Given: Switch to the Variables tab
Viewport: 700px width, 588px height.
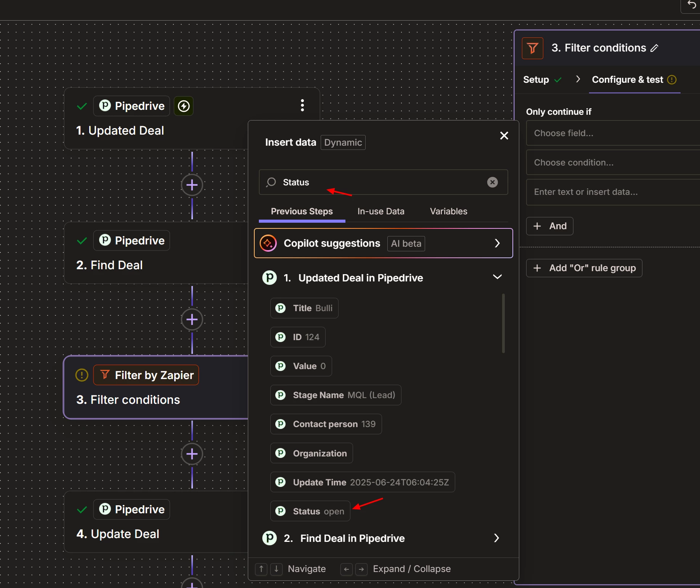Looking at the screenshot, I should tap(449, 211).
